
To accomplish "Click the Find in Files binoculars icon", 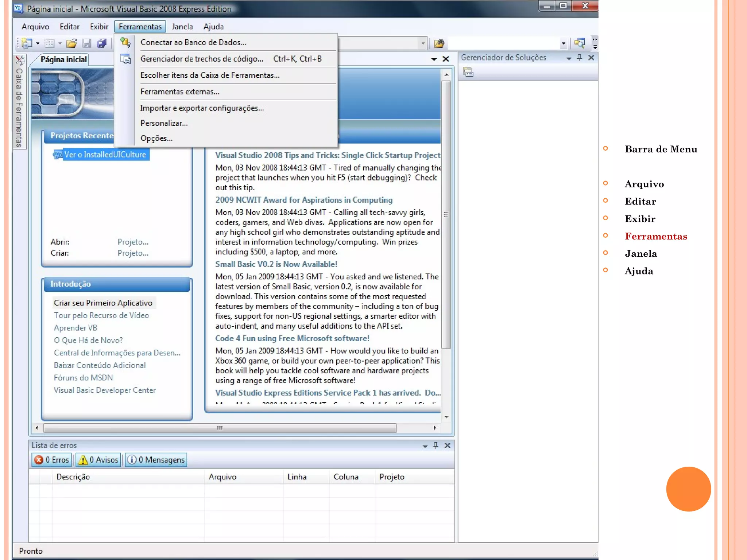I will coord(439,43).
